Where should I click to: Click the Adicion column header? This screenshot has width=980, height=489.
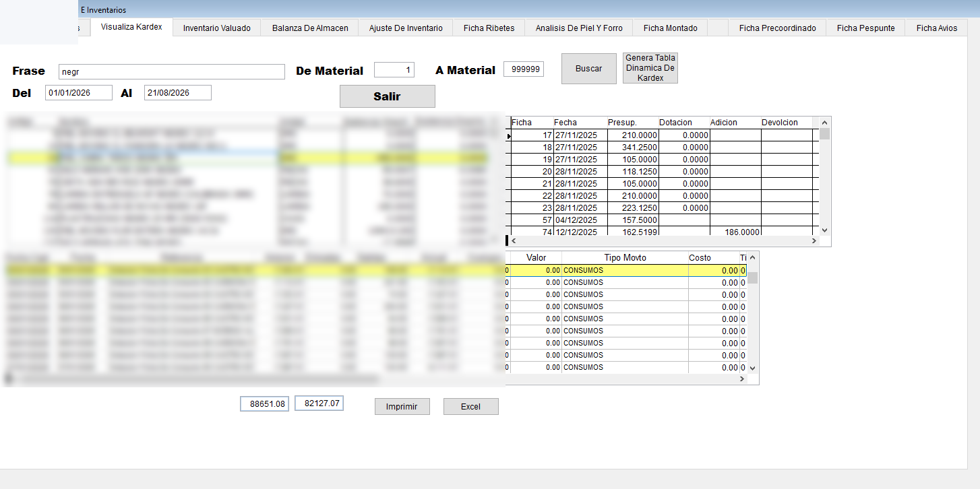click(x=735, y=123)
